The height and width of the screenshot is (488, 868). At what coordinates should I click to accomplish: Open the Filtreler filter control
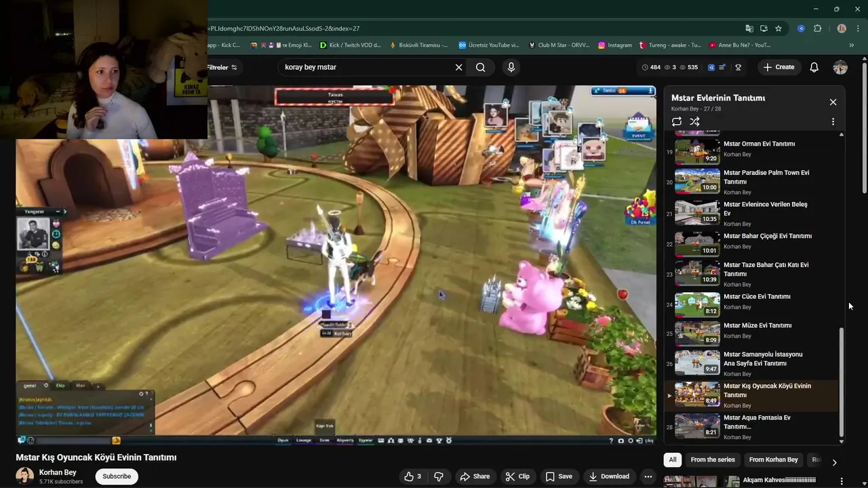click(222, 68)
